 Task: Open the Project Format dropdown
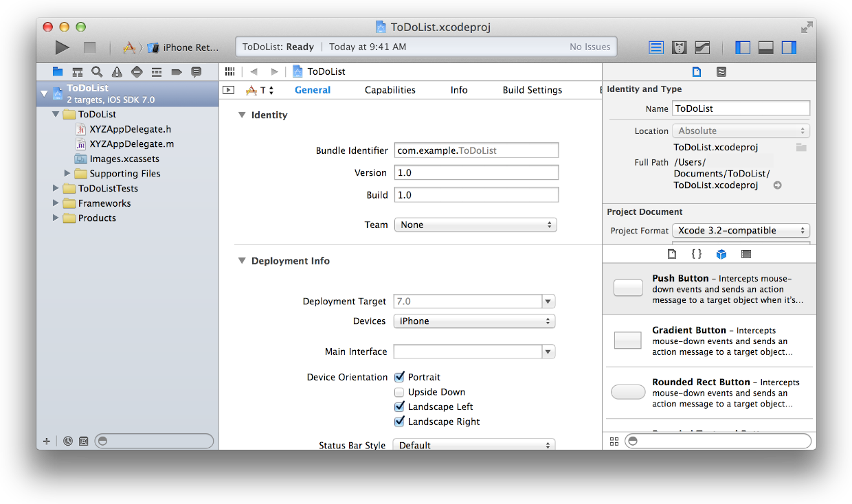coord(741,231)
